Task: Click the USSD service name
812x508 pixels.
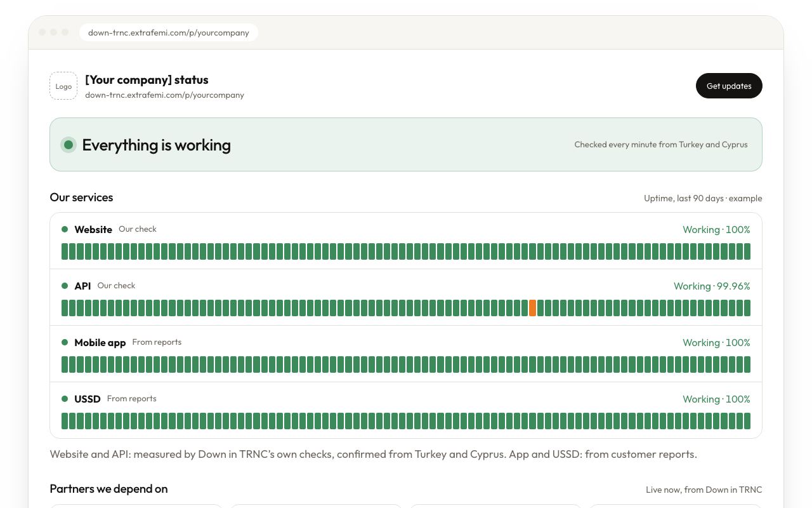Action: point(88,399)
